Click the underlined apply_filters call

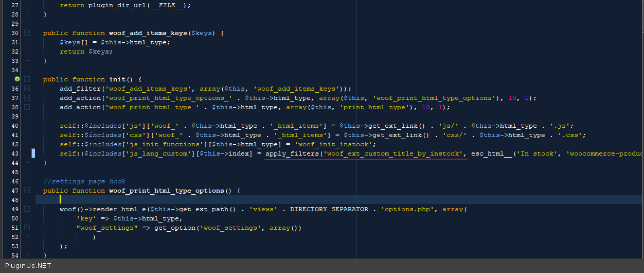(292, 153)
